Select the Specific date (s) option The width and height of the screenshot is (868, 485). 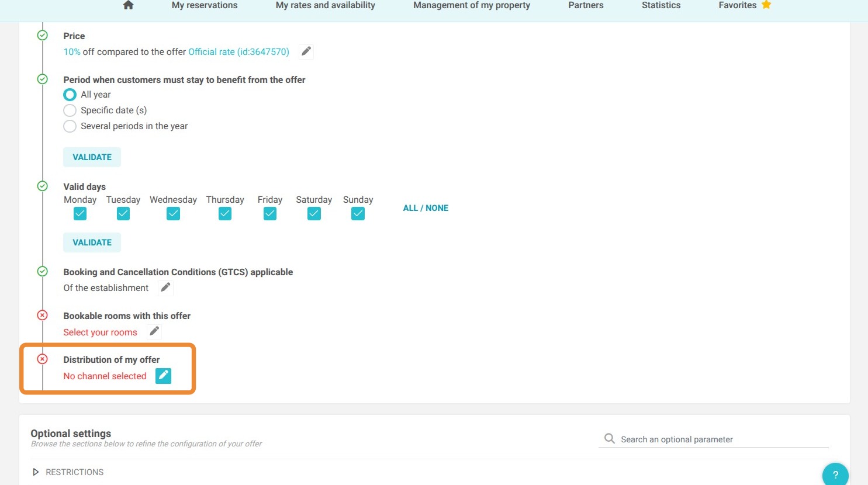70,110
